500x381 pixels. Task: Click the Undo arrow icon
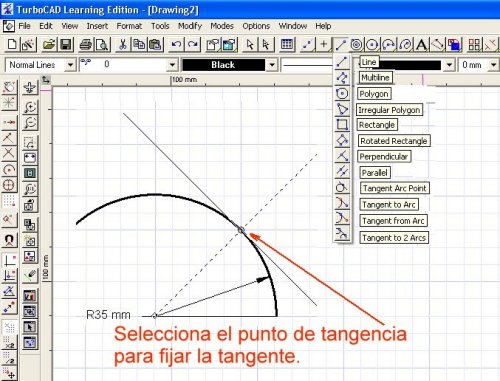click(176, 44)
